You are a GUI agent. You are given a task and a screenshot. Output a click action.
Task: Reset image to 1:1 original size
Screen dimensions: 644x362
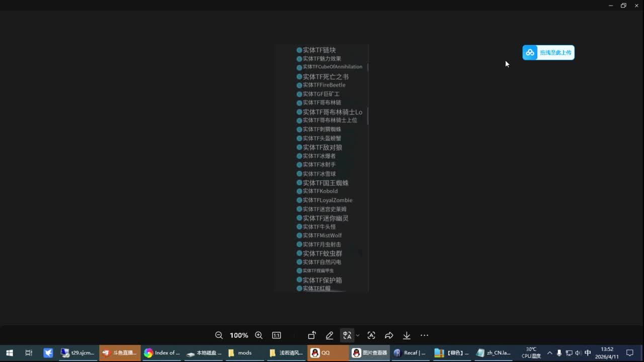click(x=276, y=335)
